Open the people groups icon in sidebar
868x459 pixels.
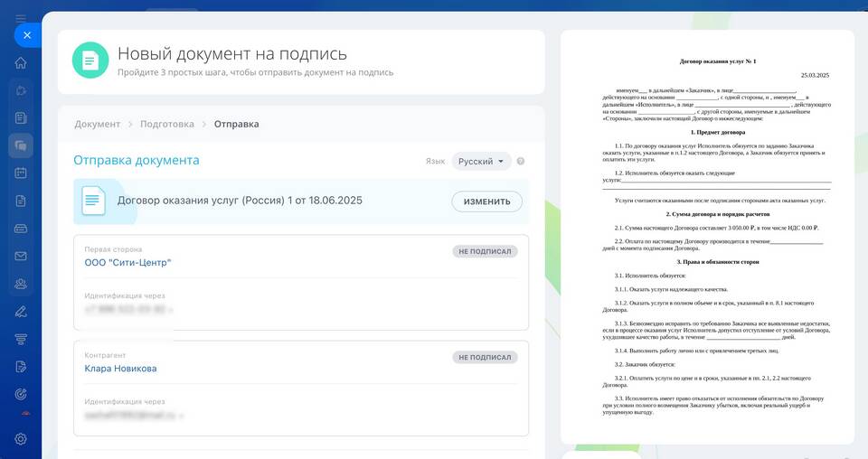21,284
